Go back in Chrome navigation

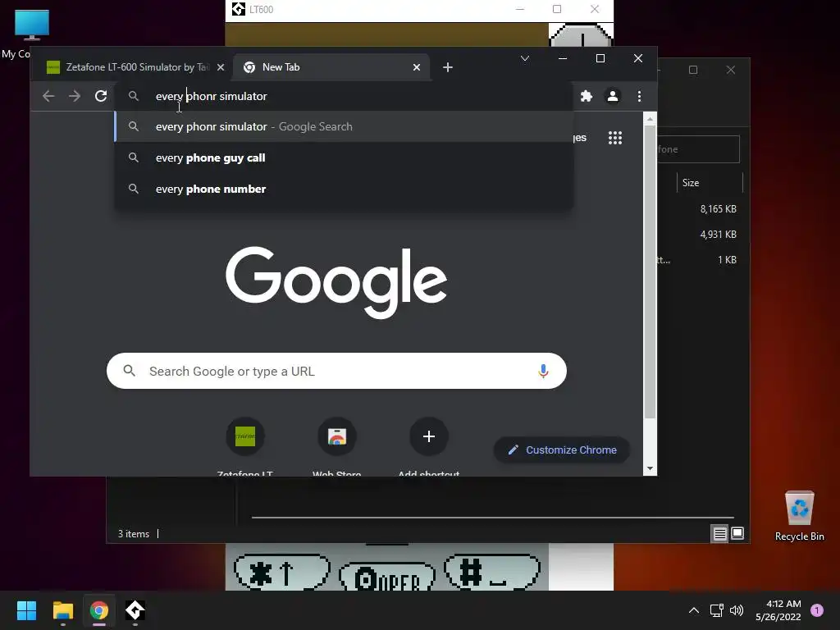point(48,96)
